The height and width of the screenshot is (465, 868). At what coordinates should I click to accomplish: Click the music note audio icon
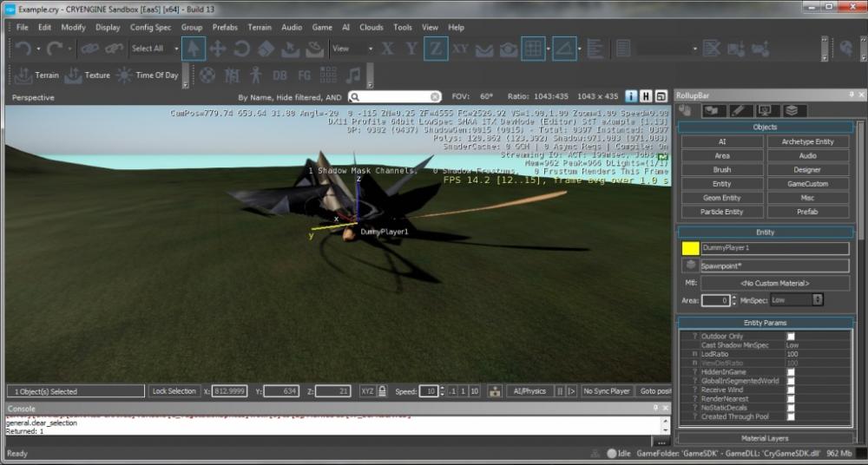pyautogui.click(x=352, y=75)
